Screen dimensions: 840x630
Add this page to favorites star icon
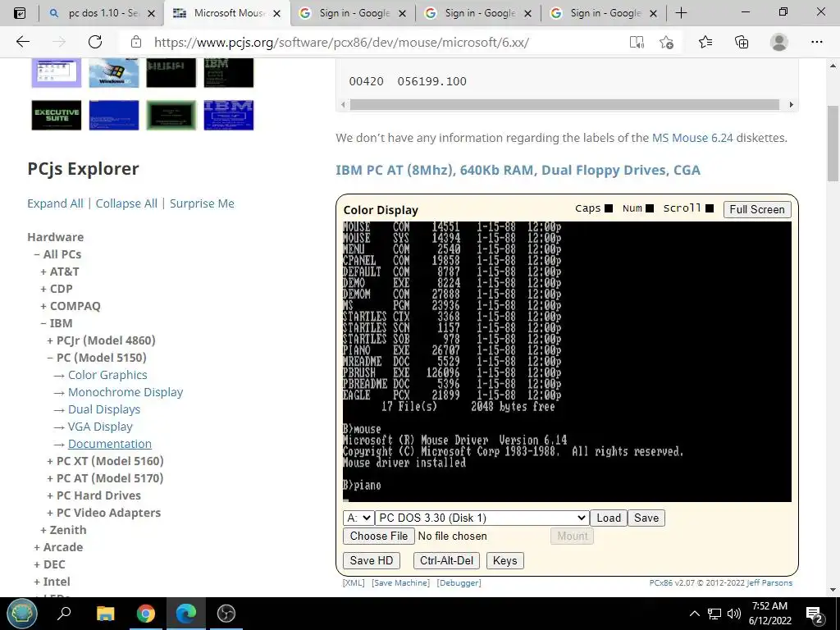[x=666, y=42]
